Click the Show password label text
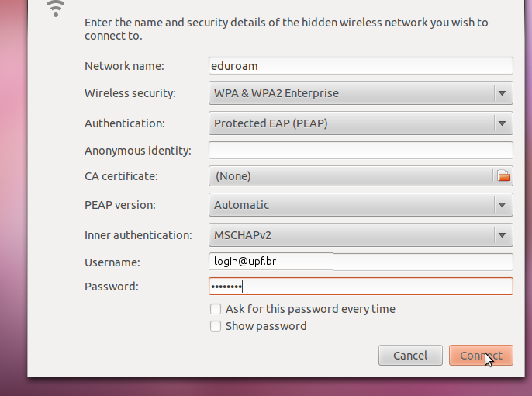 click(266, 326)
